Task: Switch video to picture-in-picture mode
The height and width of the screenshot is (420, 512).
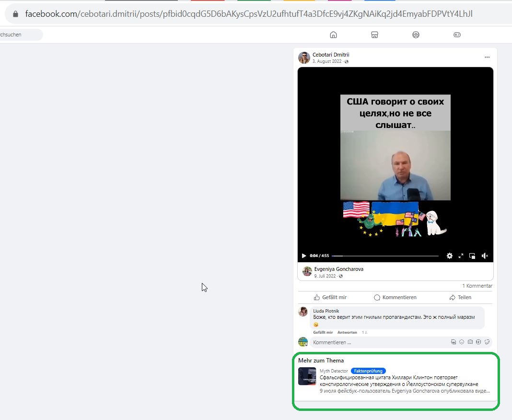Action: (472, 256)
